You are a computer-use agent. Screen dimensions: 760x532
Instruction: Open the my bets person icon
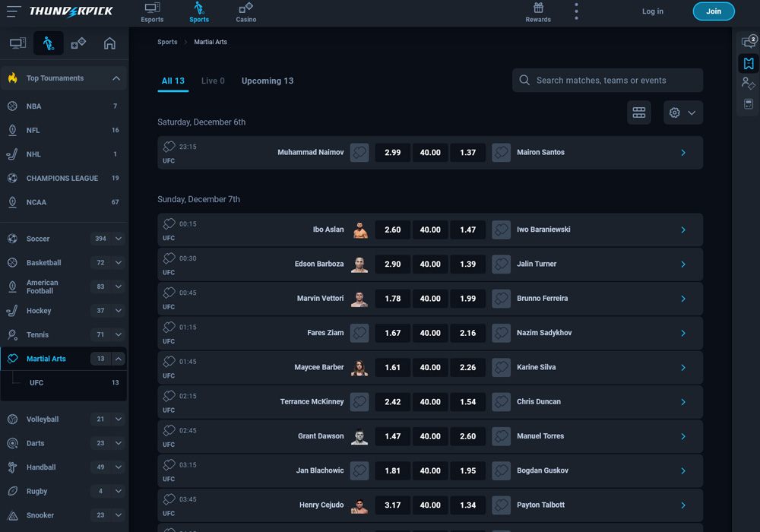[x=748, y=84]
